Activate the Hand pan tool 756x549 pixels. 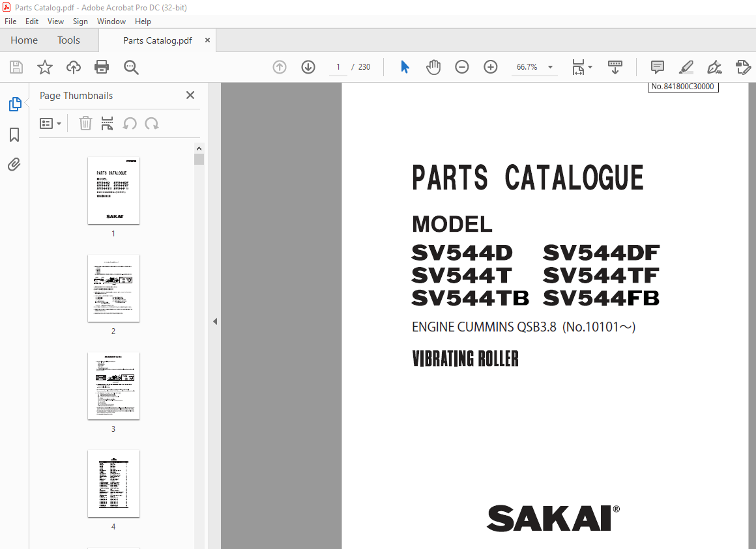tap(433, 67)
